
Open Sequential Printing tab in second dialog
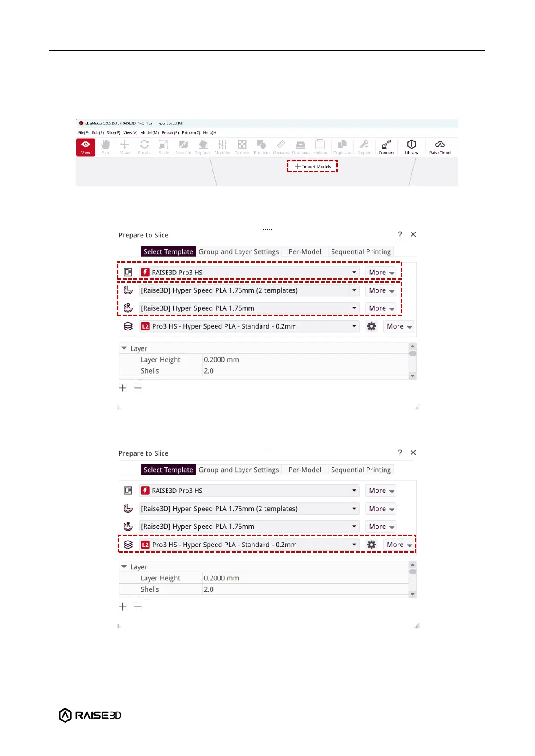[x=361, y=470]
